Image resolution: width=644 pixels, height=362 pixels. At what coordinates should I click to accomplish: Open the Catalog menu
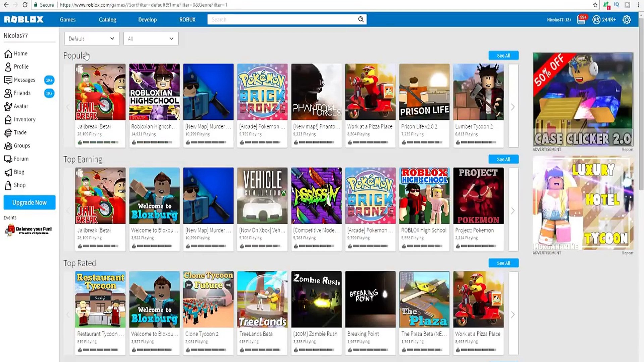click(107, 20)
